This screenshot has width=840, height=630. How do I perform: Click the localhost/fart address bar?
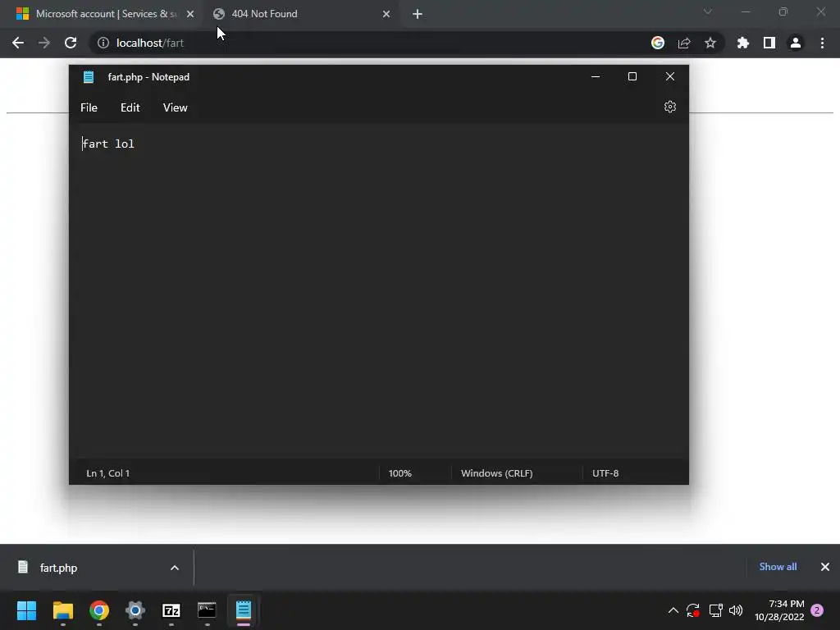370,43
